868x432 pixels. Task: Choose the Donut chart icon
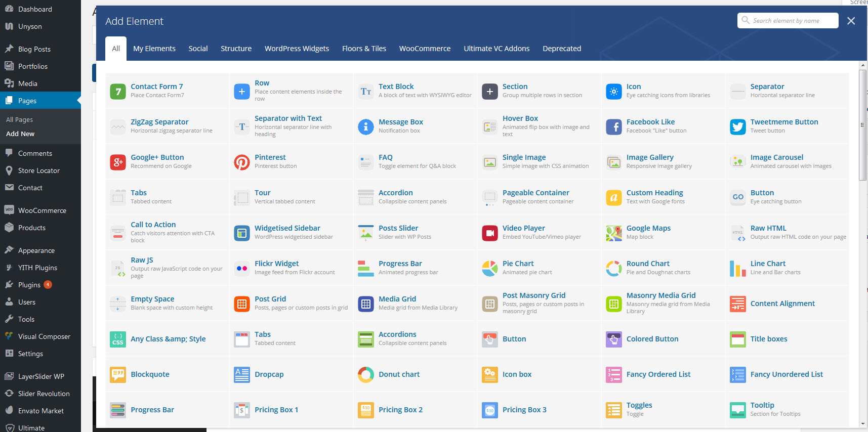pyautogui.click(x=365, y=375)
